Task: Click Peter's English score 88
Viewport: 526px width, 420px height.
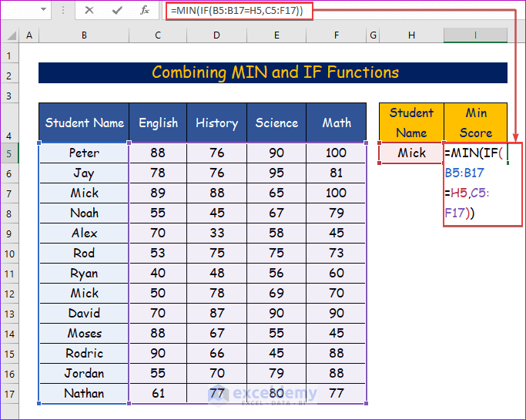Action: point(158,153)
